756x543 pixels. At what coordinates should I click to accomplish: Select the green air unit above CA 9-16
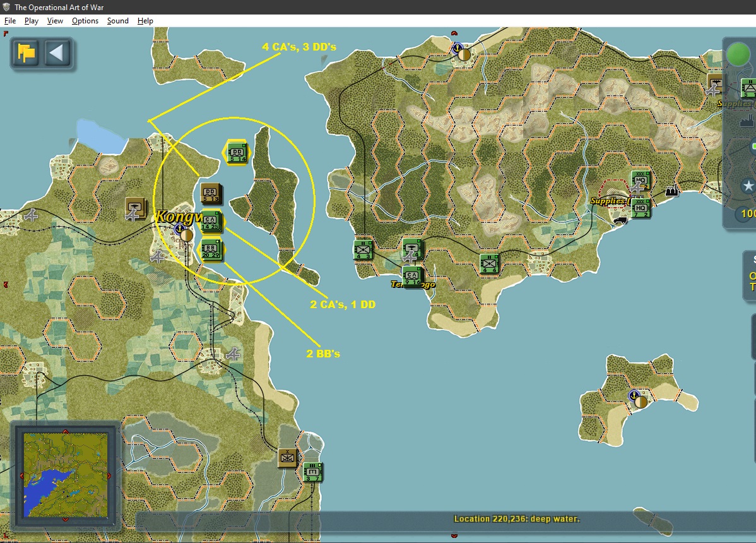(412, 249)
